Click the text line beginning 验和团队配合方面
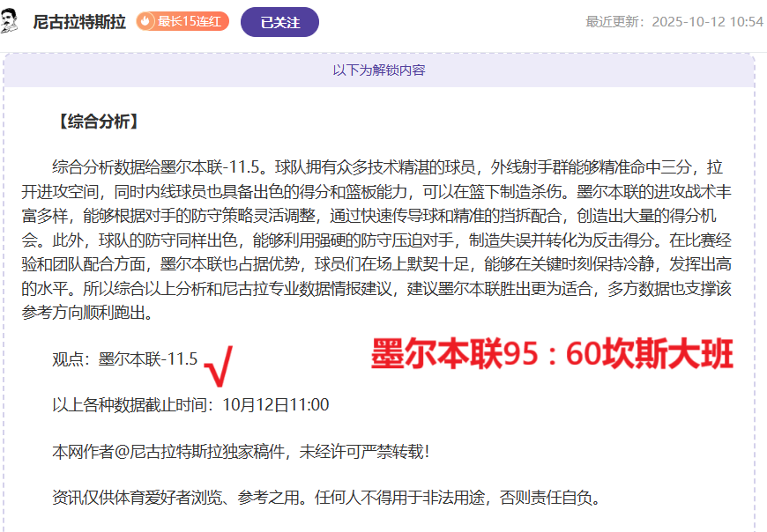767x532 pixels. (x=388, y=263)
